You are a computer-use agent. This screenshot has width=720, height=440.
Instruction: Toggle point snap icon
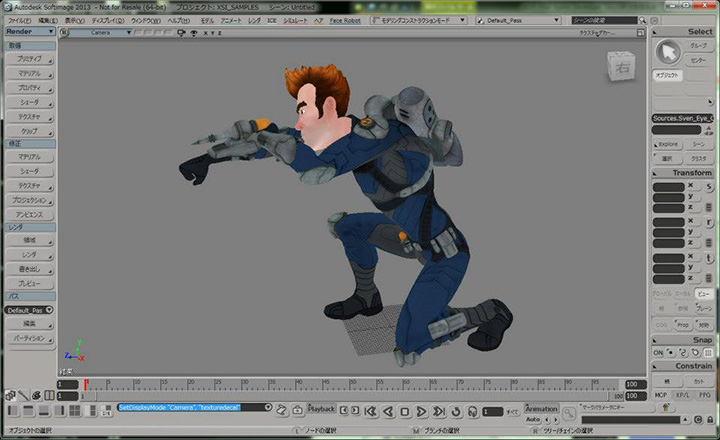click(x=671, y=353)
